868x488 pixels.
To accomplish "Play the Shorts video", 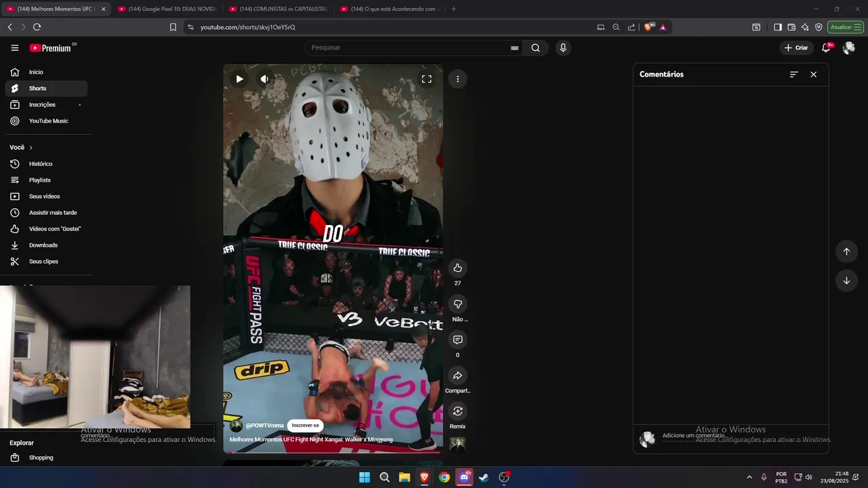I will [239, 79].
